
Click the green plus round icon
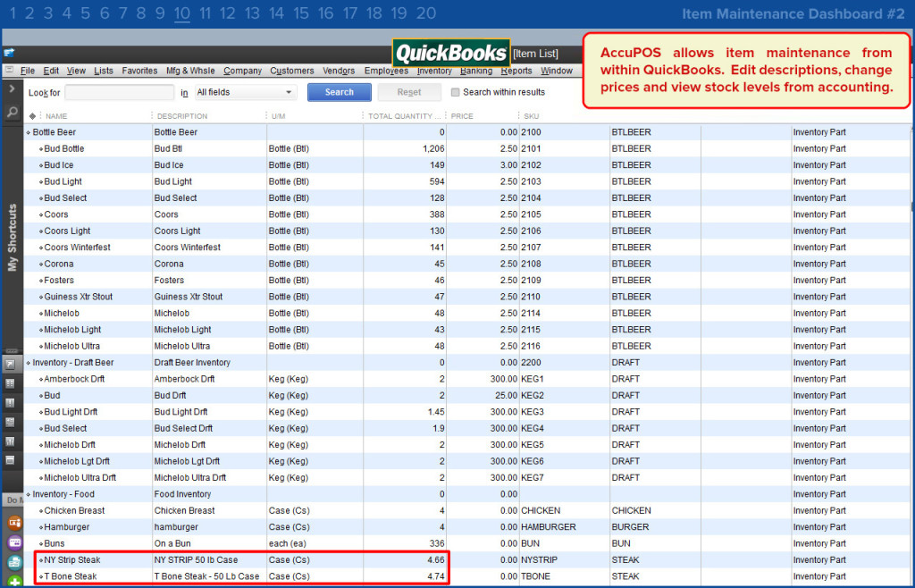point(14,582)
